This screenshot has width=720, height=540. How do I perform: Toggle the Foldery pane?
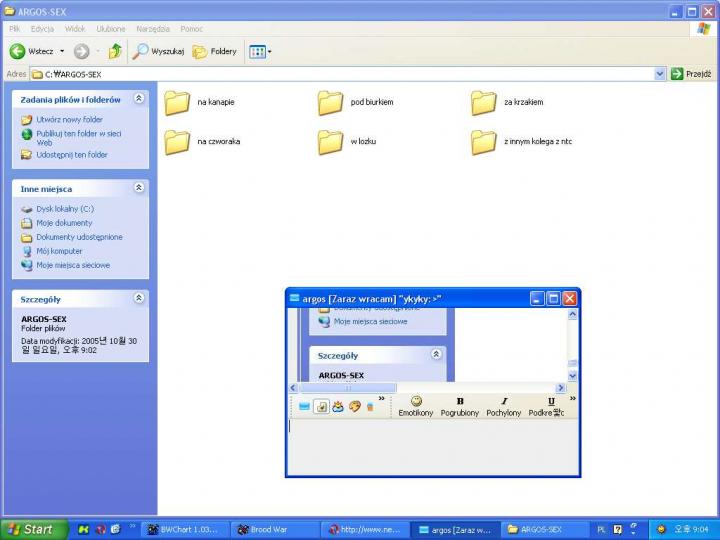pos(214,51)
